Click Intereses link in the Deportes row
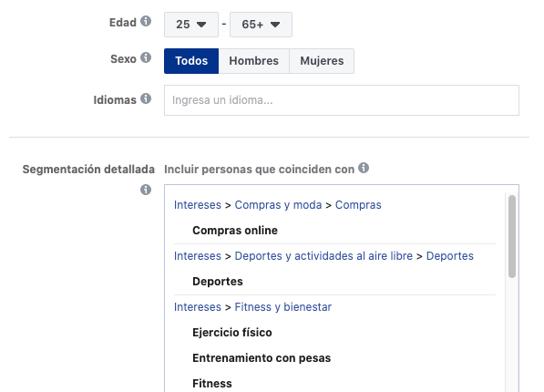The width and height of the screenshot is (544, 392). 198,256
